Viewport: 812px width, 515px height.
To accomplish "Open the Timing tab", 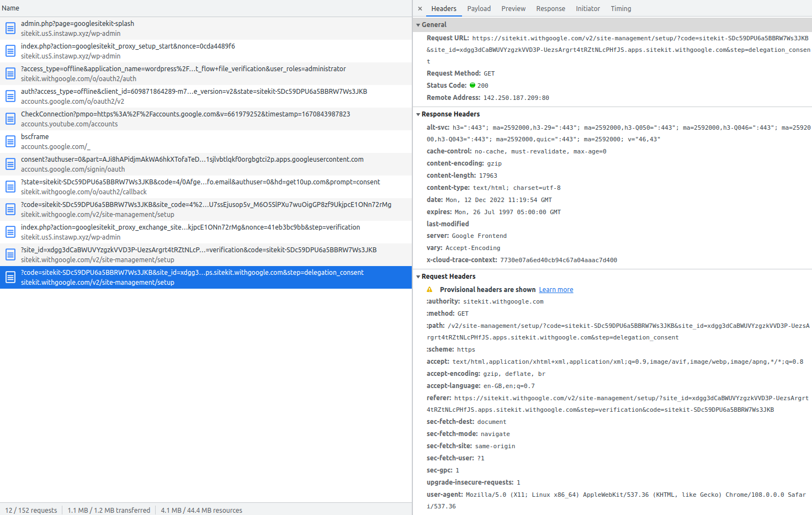I will click(x=620, y=8).
